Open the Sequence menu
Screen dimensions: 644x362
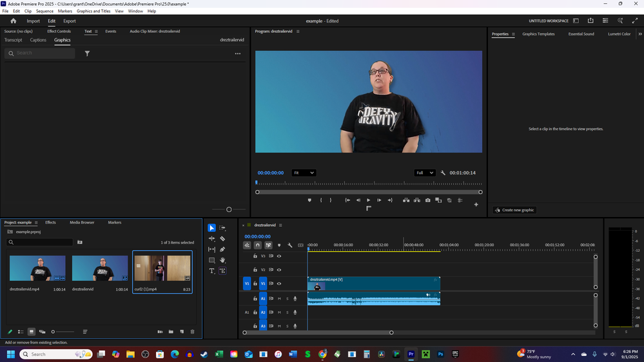click(44, 11)
